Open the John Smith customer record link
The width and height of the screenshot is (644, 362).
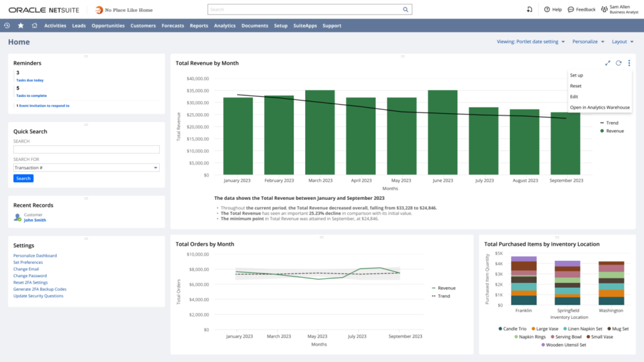[x=35, y=221]
